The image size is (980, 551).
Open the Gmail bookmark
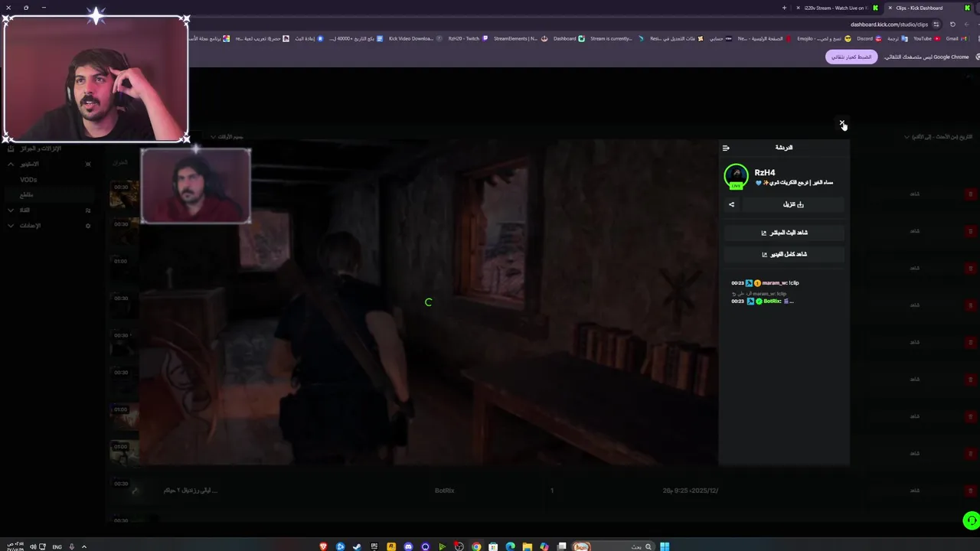point(957,39)
